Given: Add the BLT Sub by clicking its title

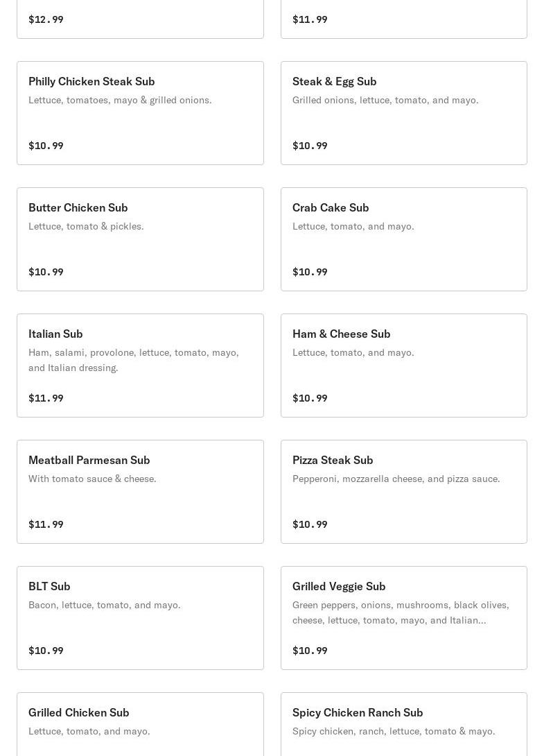Looking at the screenshot, I should point(49,586).
